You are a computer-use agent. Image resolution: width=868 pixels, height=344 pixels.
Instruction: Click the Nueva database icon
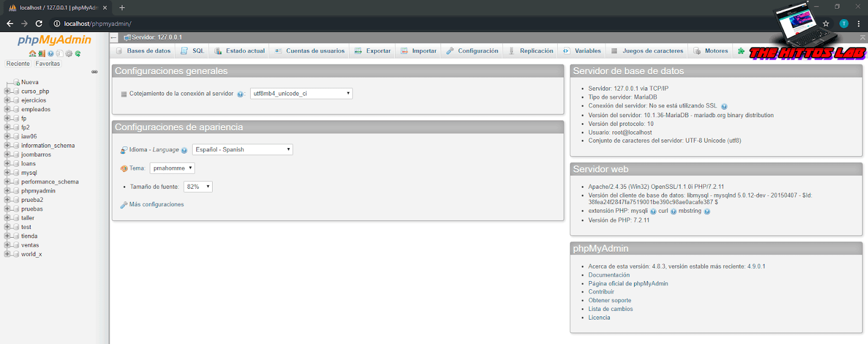pos(17,82)
